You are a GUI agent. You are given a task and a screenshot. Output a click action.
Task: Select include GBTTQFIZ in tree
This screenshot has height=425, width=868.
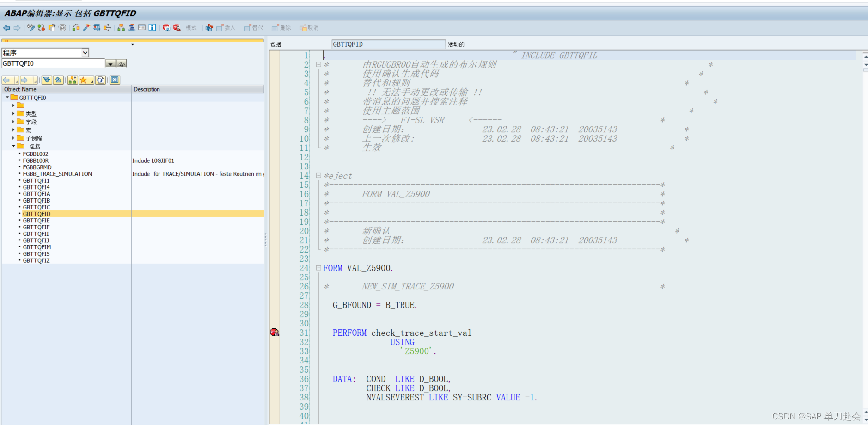point(36,261)
